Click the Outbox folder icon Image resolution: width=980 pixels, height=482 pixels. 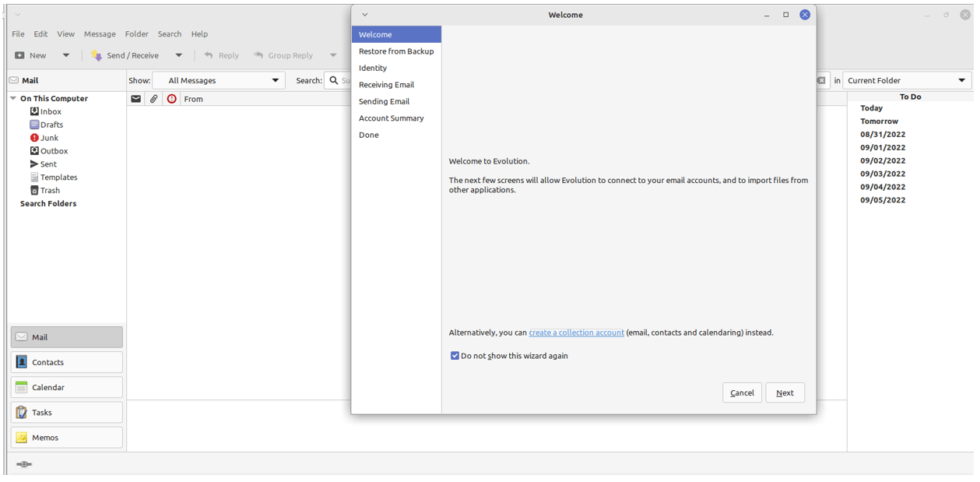coord(34,151)
